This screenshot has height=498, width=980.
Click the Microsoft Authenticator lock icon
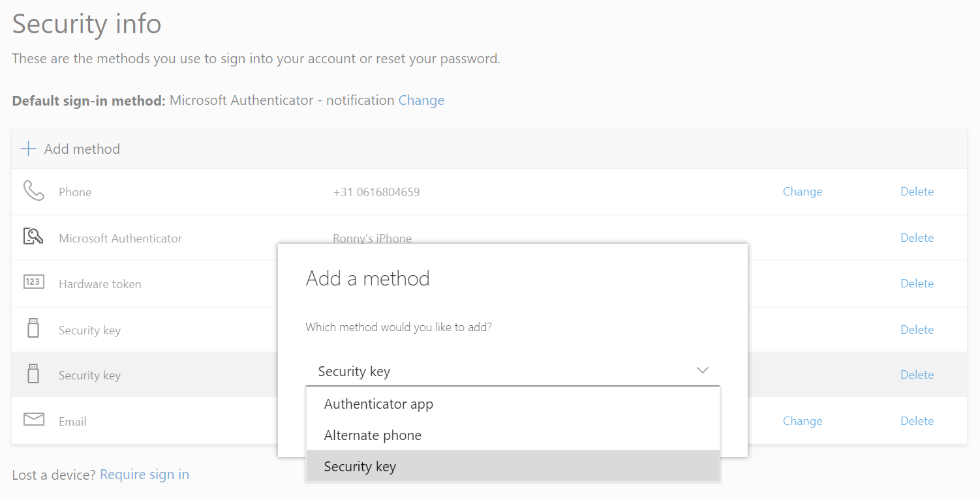click(x=33, y=237)
